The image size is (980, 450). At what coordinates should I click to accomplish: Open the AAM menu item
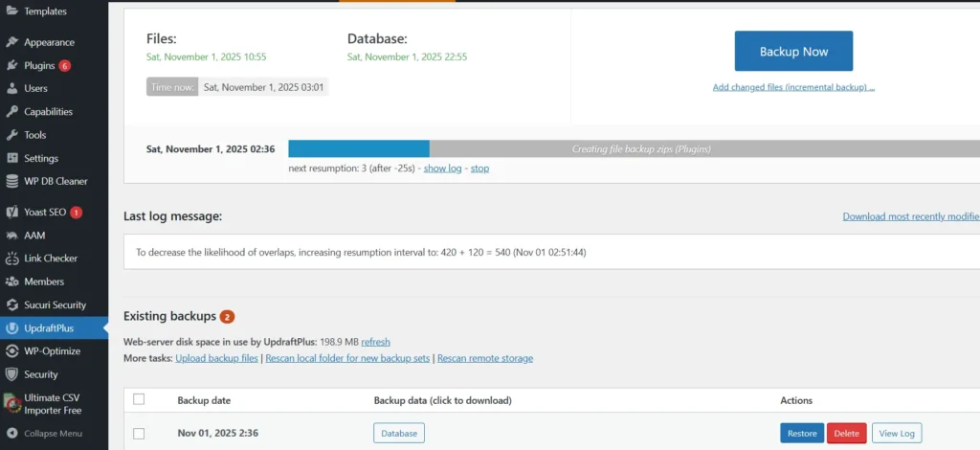(34, 236)
